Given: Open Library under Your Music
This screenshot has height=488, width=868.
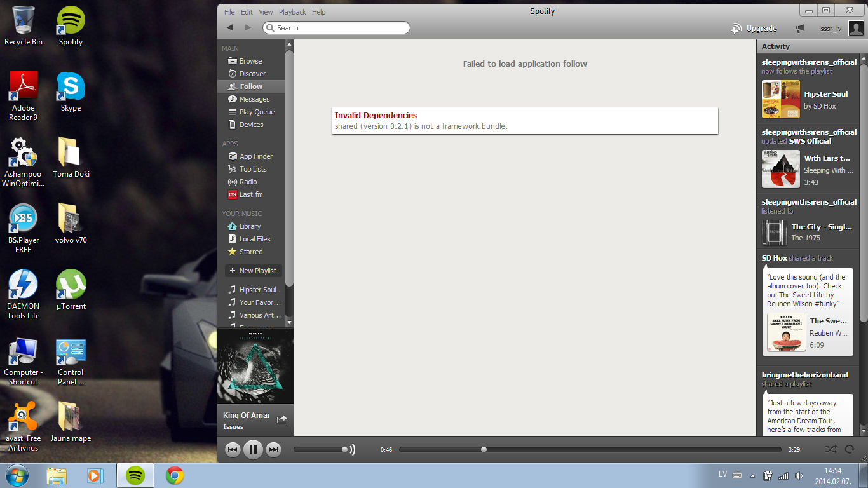Looking at the screenshot, I should coord(251,226).
